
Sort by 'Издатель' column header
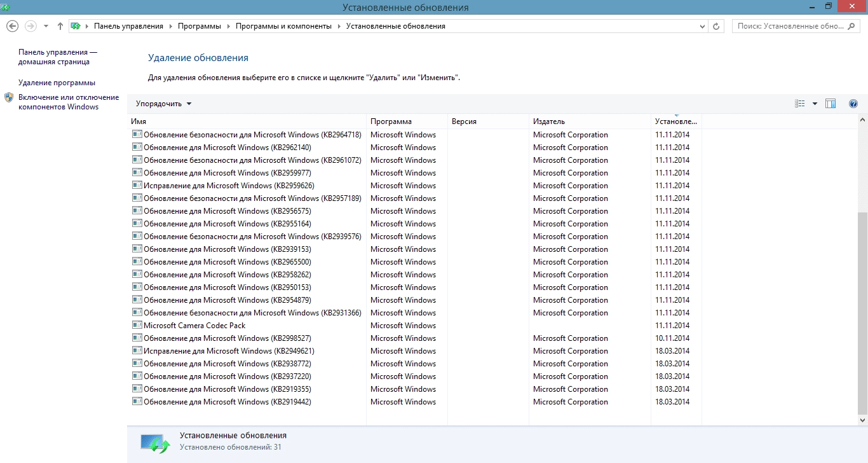[x=590, y=121]
